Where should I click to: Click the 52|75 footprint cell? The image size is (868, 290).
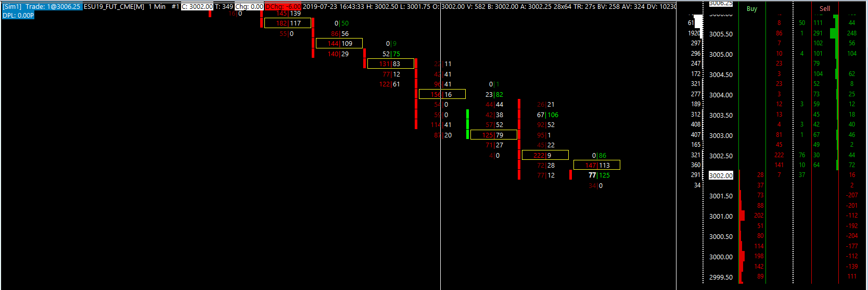(x=391, y=54)
